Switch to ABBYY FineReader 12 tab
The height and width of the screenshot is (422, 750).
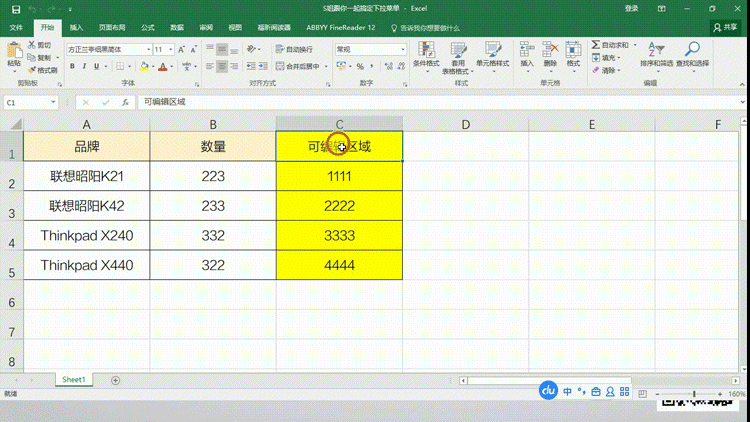click(x=341, y=28)
